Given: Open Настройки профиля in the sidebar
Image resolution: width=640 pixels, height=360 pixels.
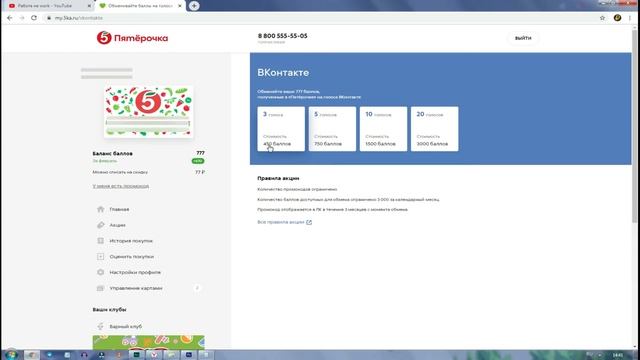Looking at the screenshot, I should coord(135,272).
